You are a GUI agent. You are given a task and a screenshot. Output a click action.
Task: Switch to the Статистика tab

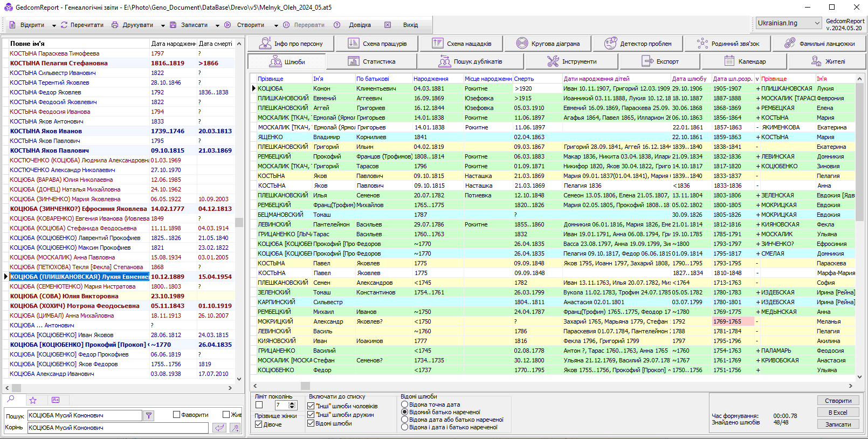coord(371,61)
